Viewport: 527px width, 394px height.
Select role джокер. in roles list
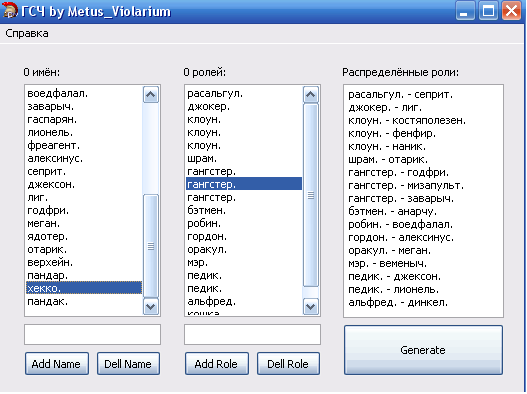click(x=244, y=107)
